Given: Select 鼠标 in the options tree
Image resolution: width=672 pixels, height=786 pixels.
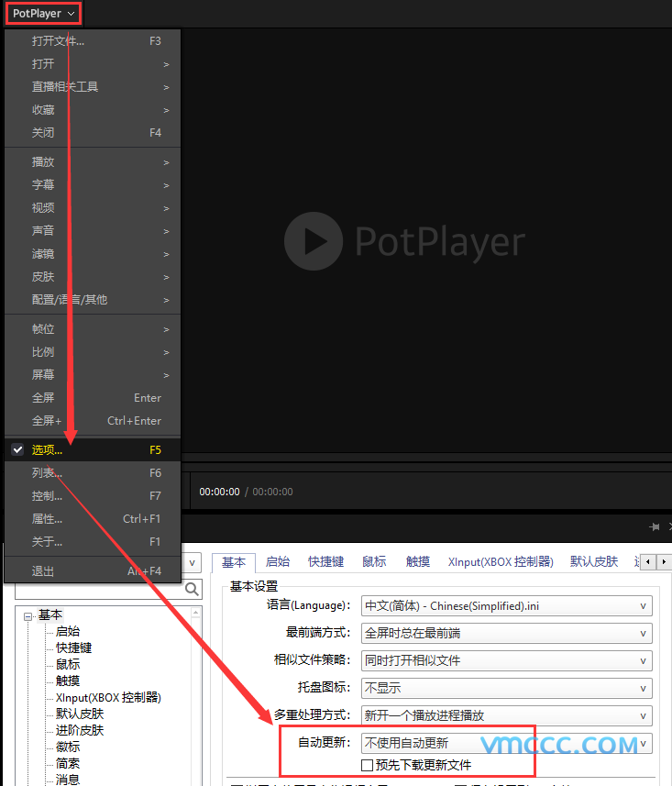Looking at the screenshot, I should (68, 664).
